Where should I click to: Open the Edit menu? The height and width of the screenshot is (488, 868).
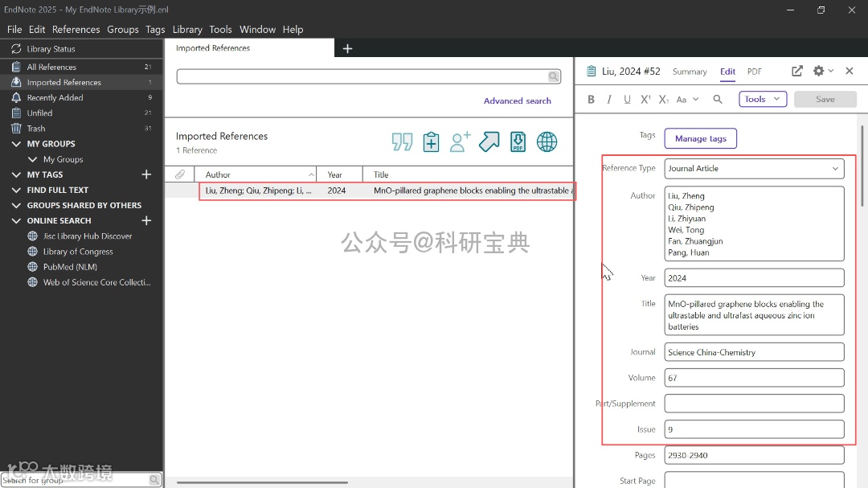(x=37, y=30)
